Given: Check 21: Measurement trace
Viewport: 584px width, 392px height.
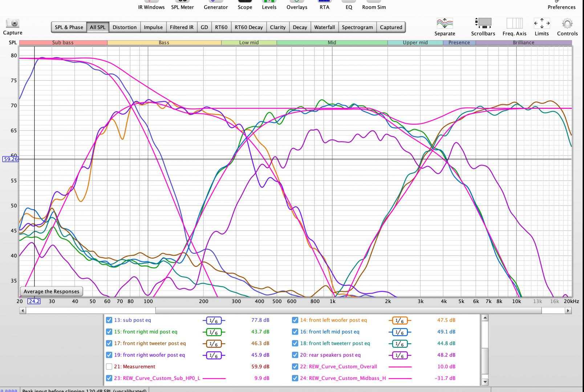Looking at the screenshot, I should pos(109,367).
